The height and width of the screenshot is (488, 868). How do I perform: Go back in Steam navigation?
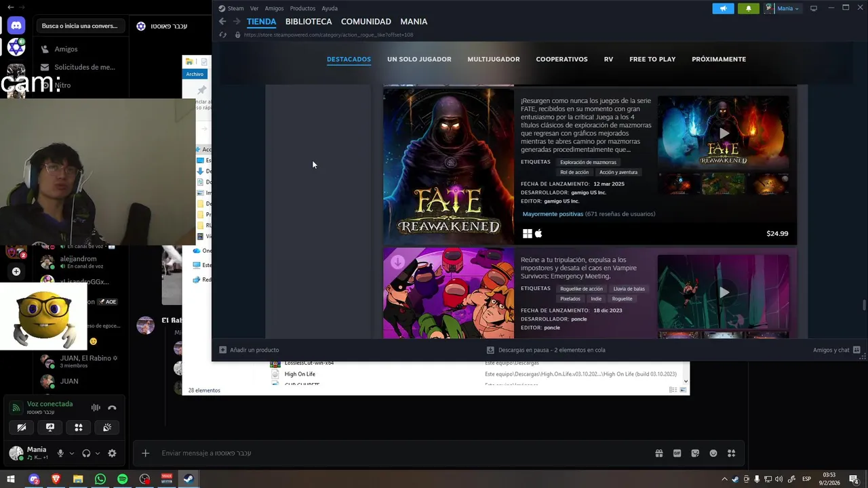click(x=222, y=22)
